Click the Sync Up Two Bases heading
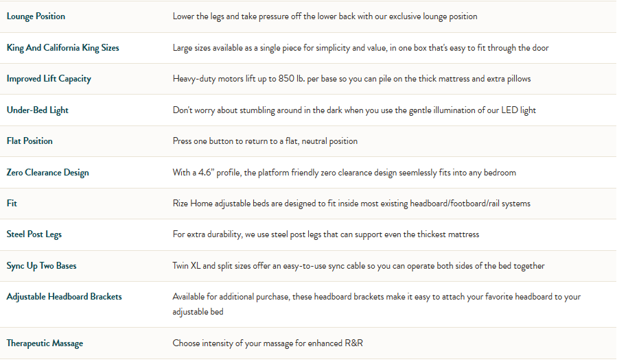This screenshot has width=617, height=364. click(43, 266)
